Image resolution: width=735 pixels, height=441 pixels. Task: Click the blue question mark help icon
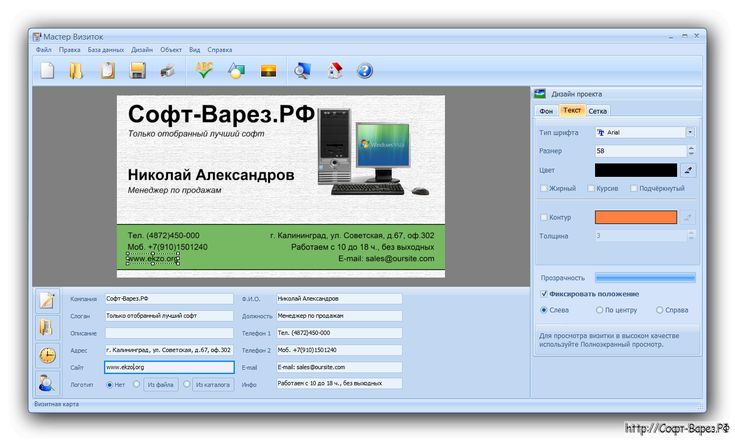pyautogui.click(x=365, y=71)
